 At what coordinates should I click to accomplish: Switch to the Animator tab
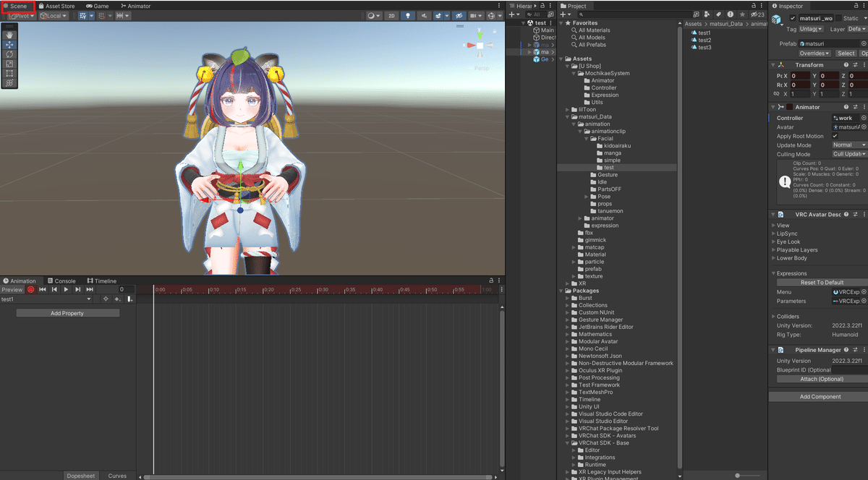tap(135, 6)
